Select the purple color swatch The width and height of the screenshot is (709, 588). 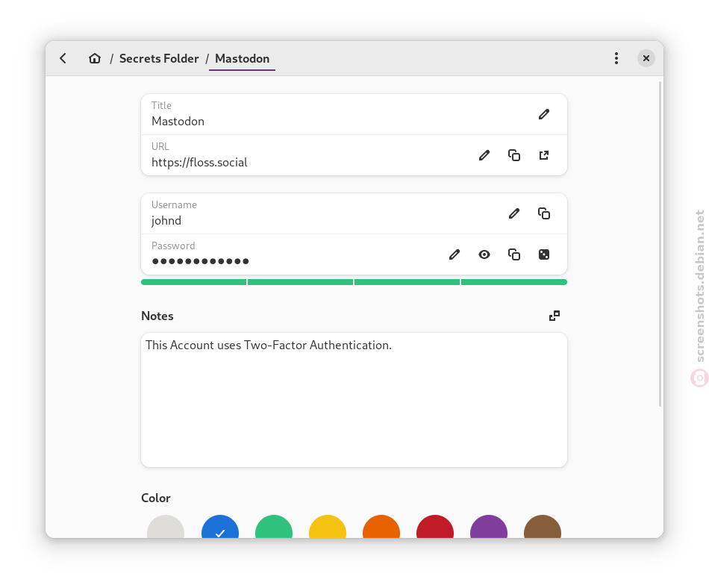click(489, 527)
